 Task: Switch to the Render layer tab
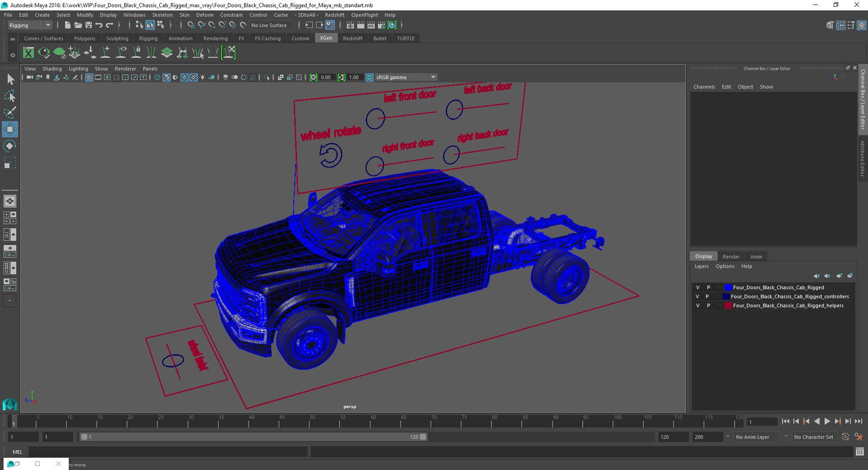[x=731, y=256]
